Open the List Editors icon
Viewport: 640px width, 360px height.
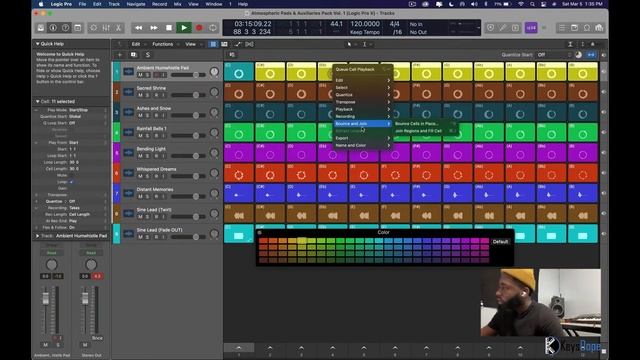click(562, 28)
